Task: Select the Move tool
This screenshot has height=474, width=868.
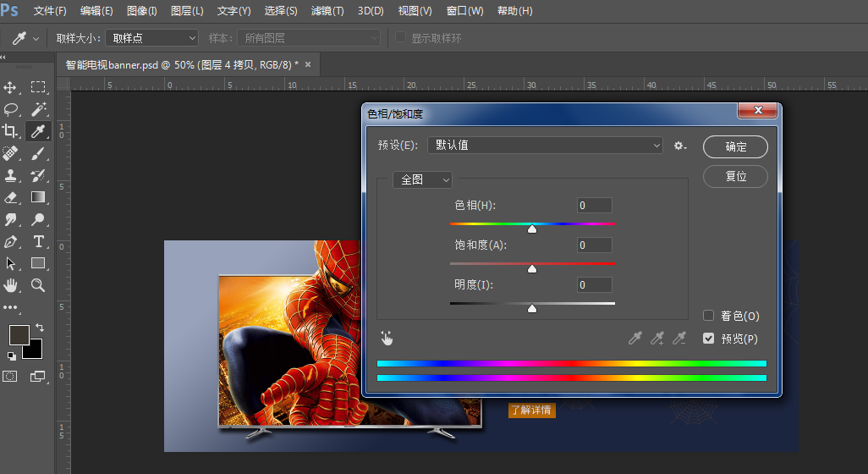Action: point(10,87)
